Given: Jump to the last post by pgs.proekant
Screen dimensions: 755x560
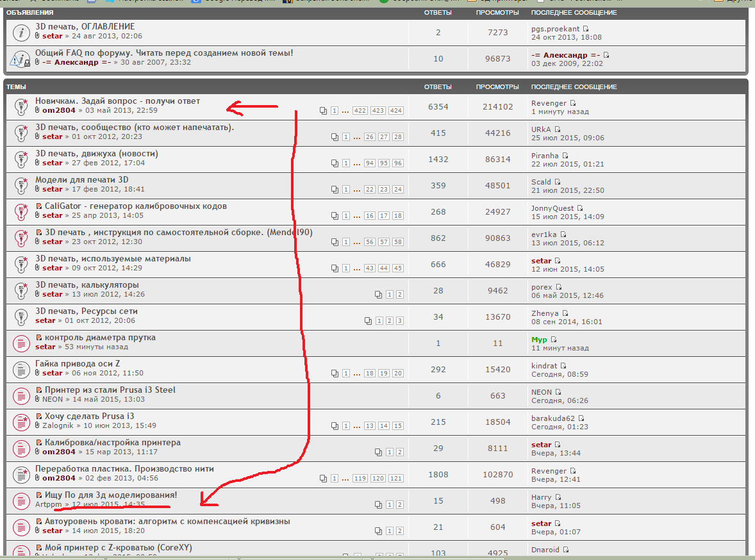Looking at the screenshot, I should tap(586, 29).
